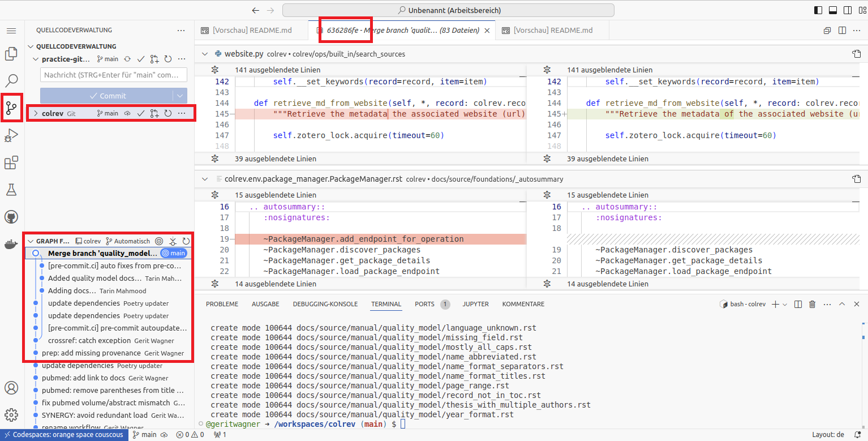868x441 pixels.
Task: Open the Docker view in activity bar
Action: pos(11,244)
